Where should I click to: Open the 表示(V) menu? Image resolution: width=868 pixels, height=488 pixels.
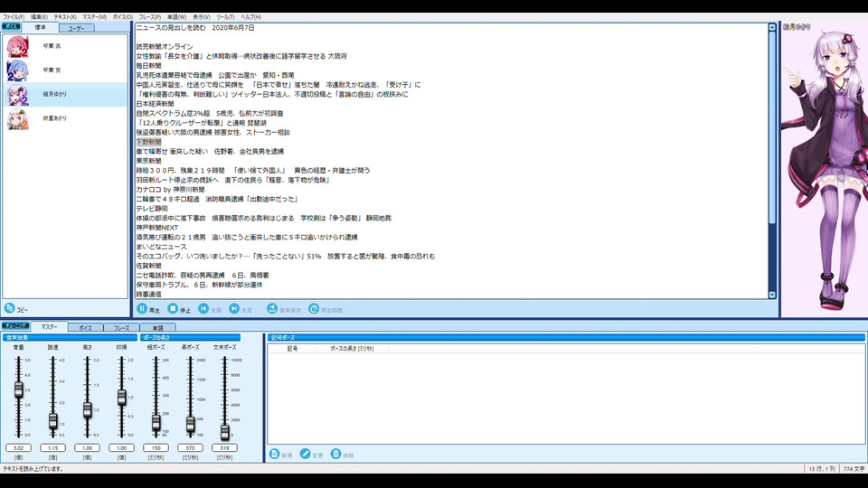202,17
